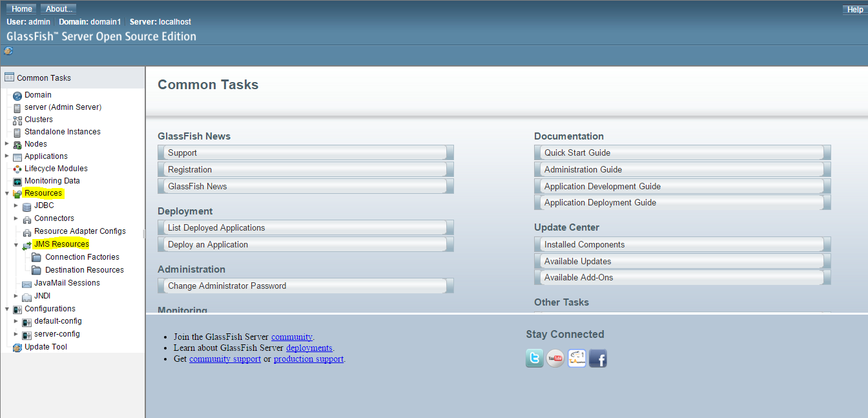868x418 pixels.
Task: Click the Clusters tree icon
Action: tap(17, 120)
